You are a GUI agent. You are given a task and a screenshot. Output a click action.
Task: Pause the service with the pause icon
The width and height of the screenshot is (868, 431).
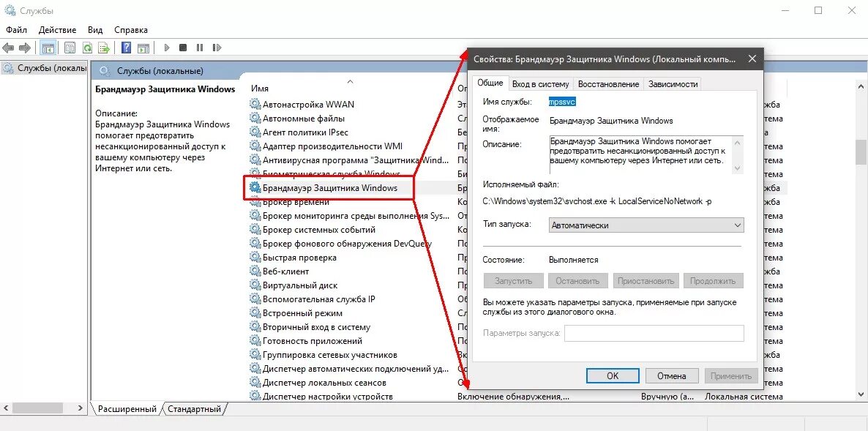[x=200, y=48]
